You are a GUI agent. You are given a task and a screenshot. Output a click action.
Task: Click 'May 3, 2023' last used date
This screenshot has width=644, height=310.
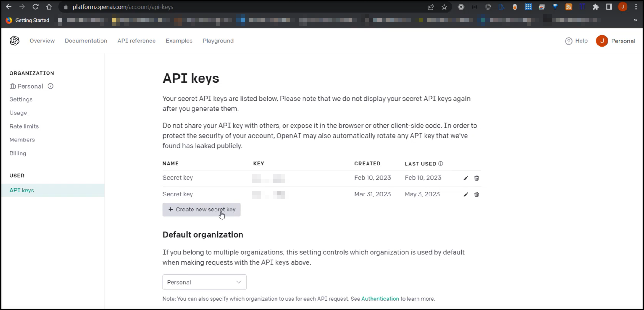(x=422, y=194)
